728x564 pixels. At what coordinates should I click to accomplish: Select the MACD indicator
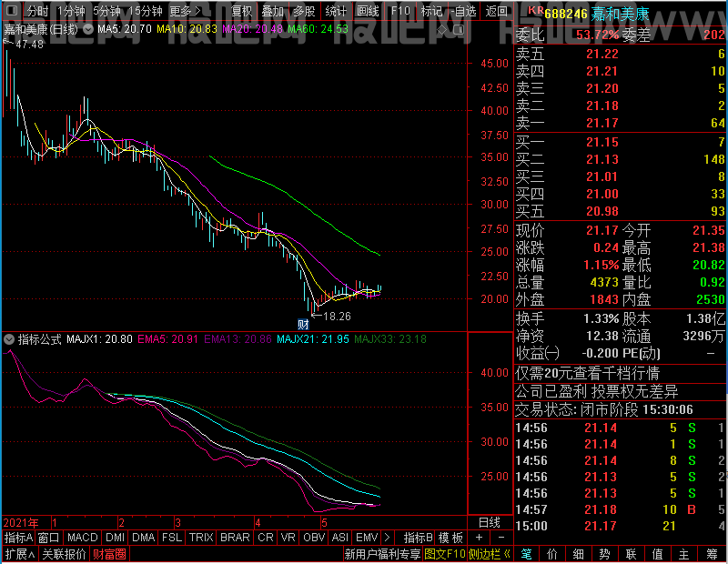[x=82, y=538]
